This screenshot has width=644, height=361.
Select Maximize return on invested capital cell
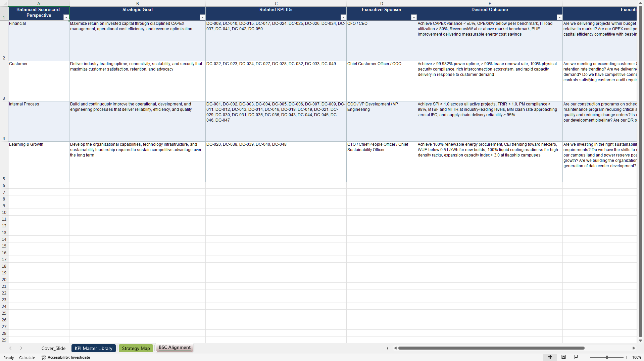click(x=137, y=41)
